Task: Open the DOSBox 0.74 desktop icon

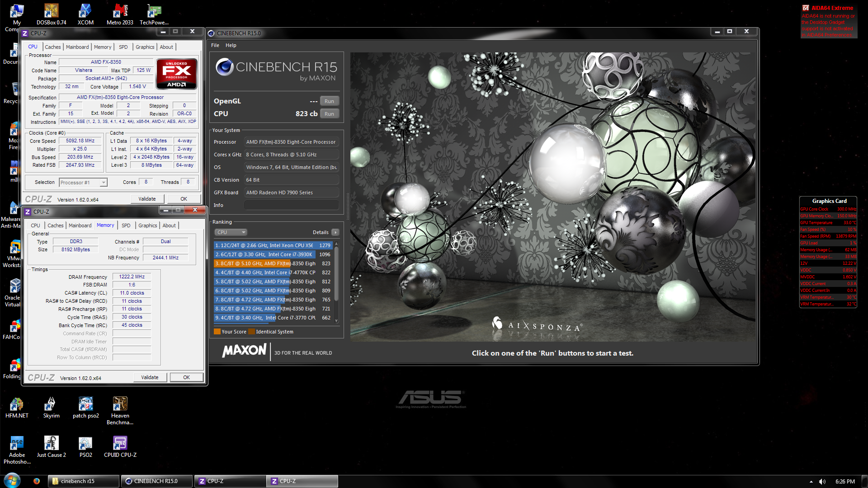Action: coord(51,14)
